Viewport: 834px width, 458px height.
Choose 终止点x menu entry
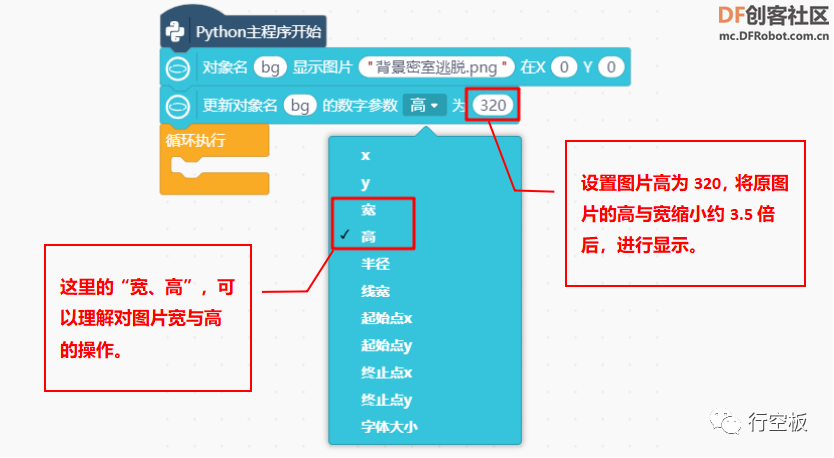tap(387, 373)
